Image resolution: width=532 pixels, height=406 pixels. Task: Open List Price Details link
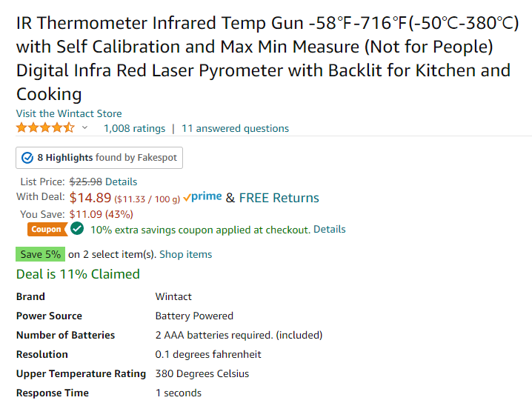point(121,182)
